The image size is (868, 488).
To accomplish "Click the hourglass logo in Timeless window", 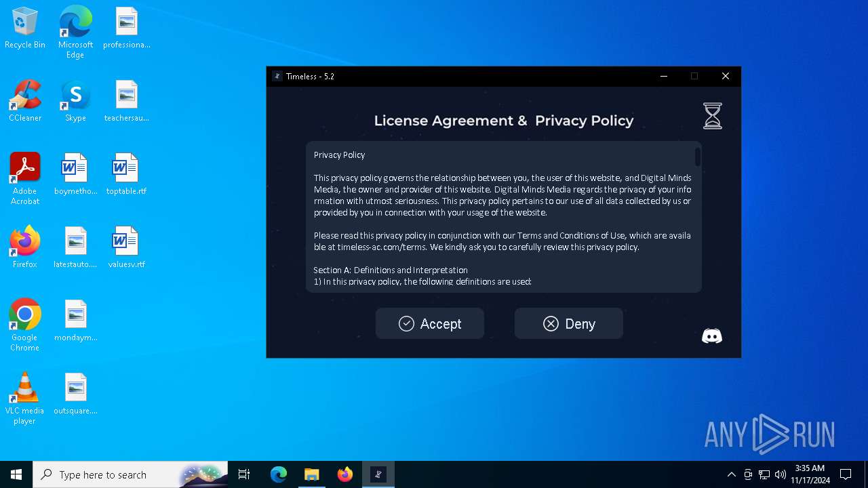I will click(x=712, y=116).
